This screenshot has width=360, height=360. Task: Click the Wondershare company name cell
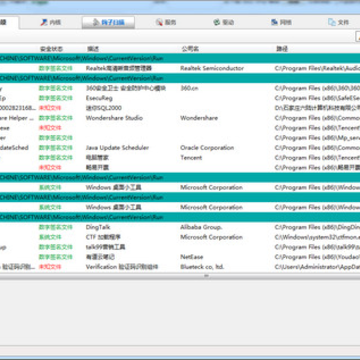click(x=199, y=118)
